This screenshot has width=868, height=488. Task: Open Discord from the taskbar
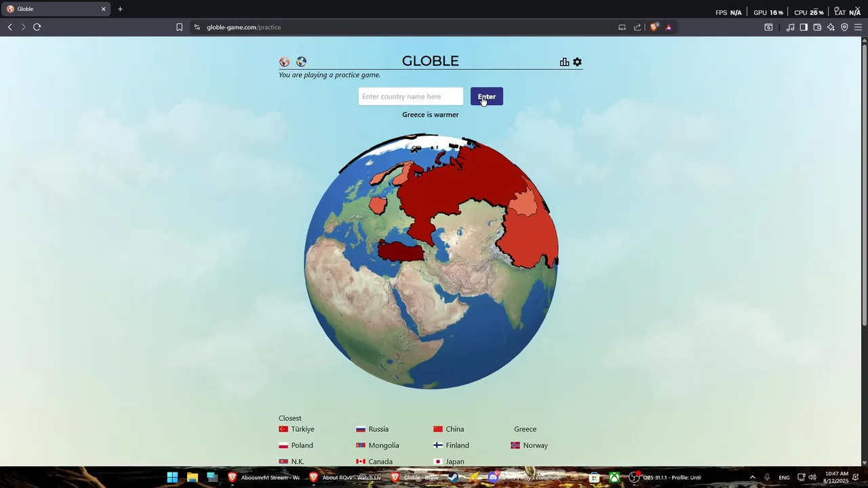(493, 477)
